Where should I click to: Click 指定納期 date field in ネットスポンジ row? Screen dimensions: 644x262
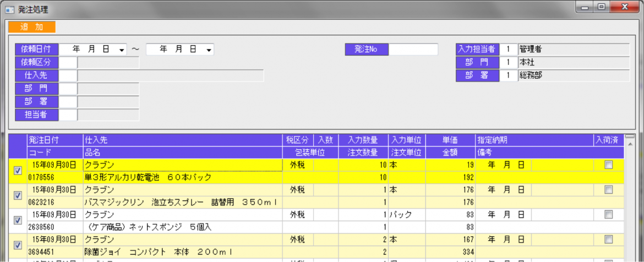point(504,214)
